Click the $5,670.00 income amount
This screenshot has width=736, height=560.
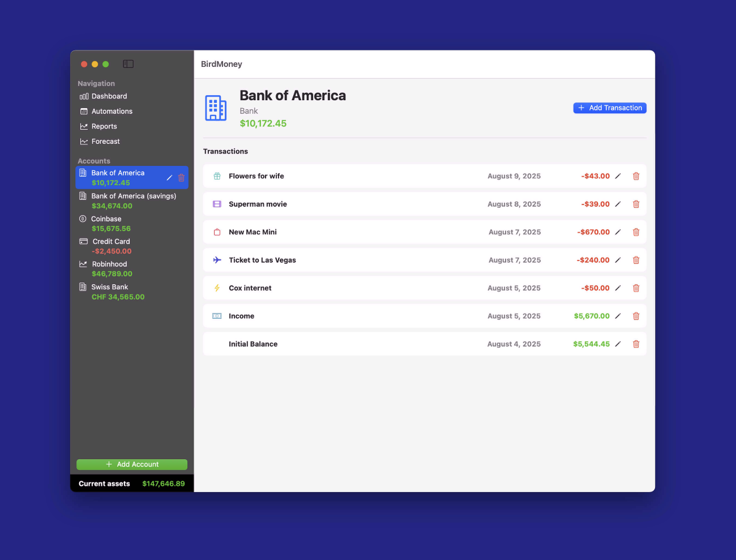pyautogui.click(x=592, y=316)
